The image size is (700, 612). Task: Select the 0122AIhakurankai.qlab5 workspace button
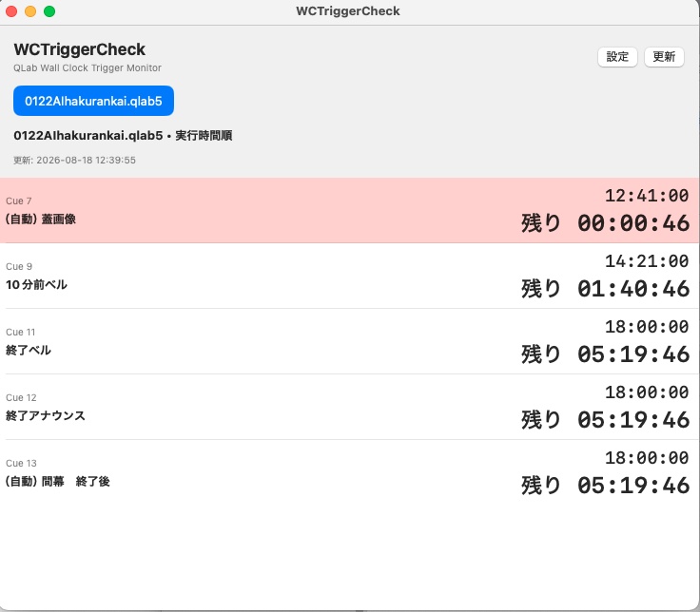(93, 101)
